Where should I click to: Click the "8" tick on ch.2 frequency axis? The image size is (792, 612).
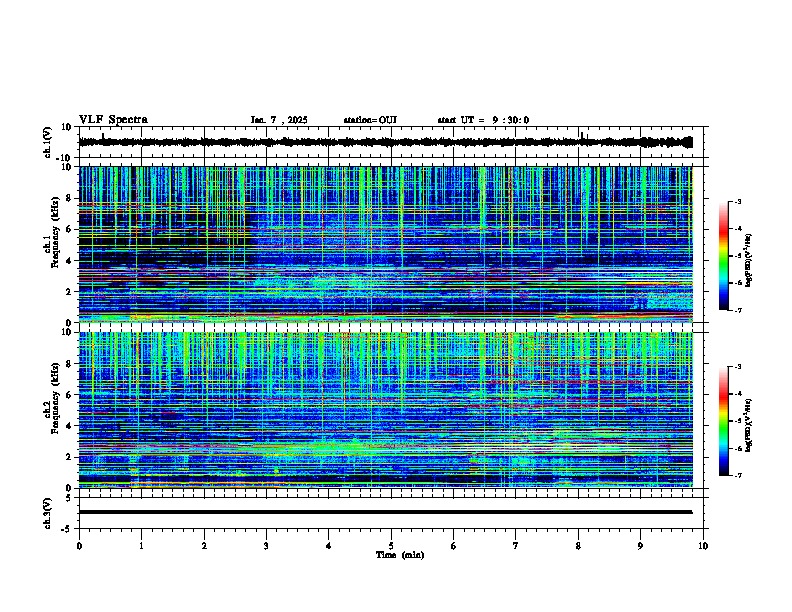tap(70, 364)
